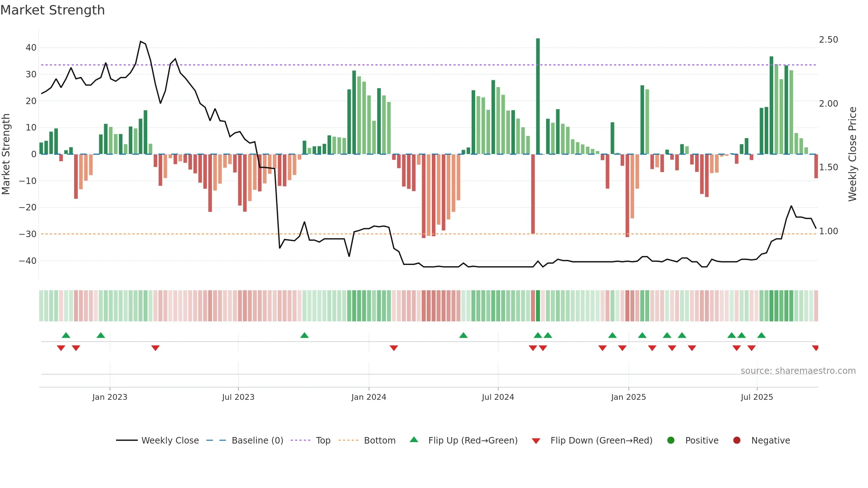
Task: Click the Weekly Close Price right axis title
Action: (x=852, y=154)
